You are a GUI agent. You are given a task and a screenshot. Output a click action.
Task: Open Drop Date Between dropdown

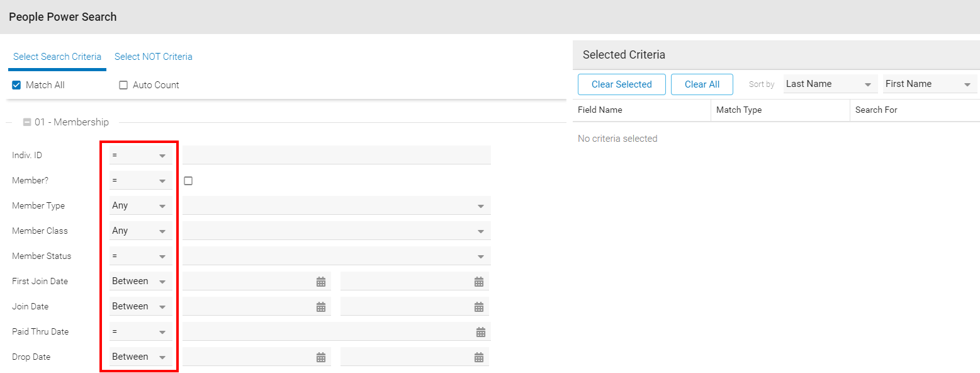[141, 357]
